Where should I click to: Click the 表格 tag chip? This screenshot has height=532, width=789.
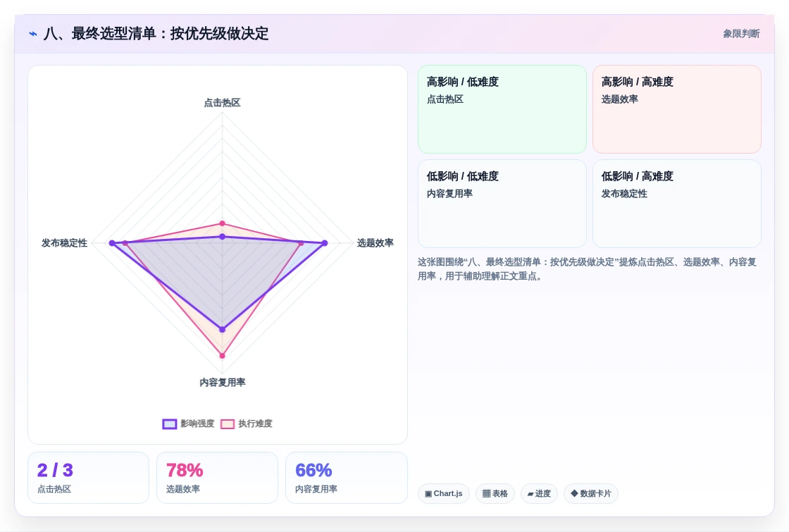click(x=495, y=493)
